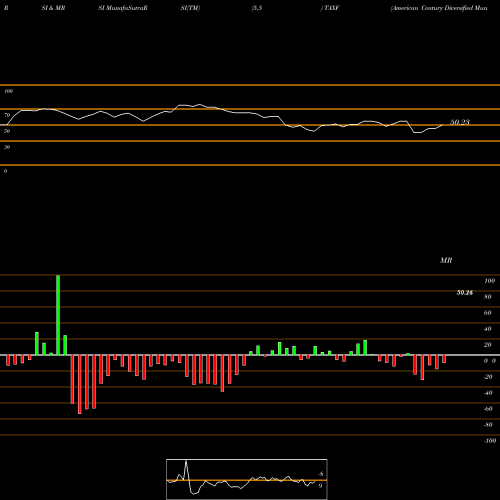The width and height of the screenshot is (500, 500).
Task: Click the 70 level label on the RSI axis
Action: coord(7,115)
